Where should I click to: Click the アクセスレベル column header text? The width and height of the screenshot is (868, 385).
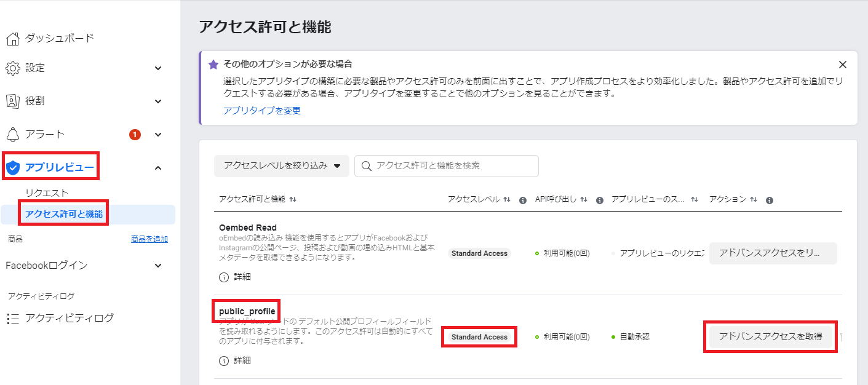[474, 199]
